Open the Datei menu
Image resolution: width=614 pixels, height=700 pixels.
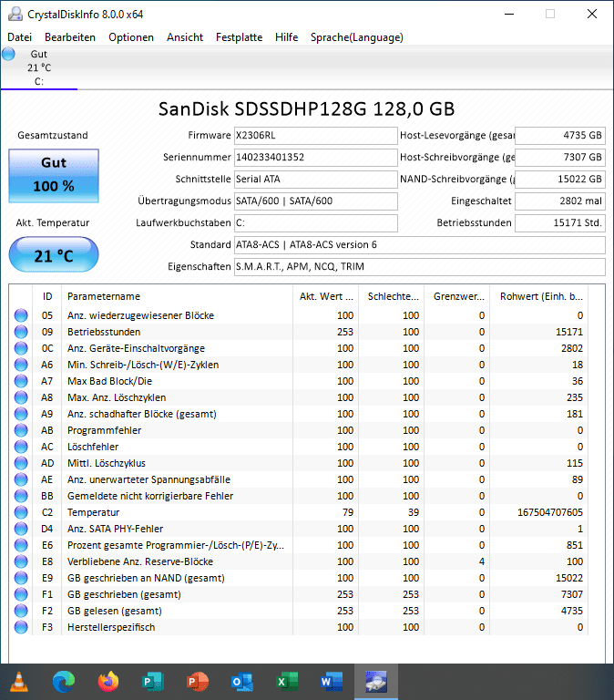[20, 37]
